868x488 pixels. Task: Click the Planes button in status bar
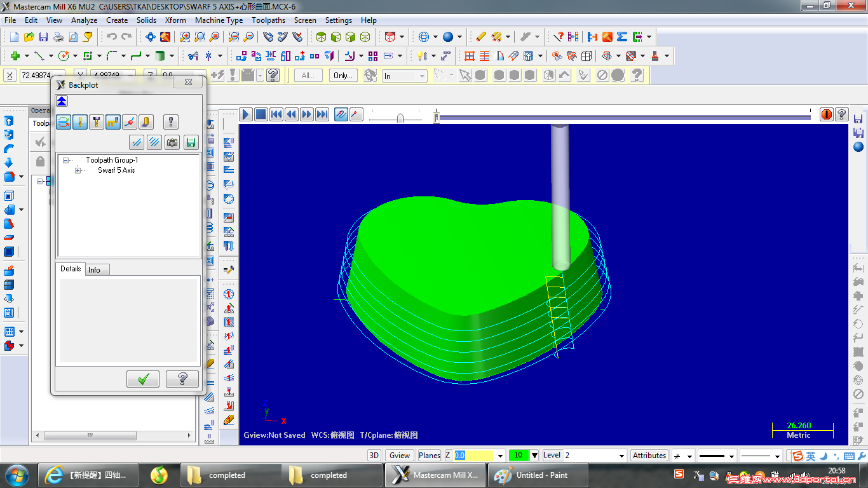430,455
